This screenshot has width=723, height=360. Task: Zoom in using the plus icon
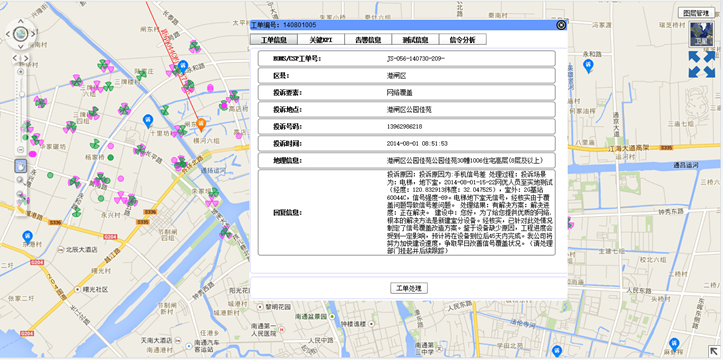point(20,71)
